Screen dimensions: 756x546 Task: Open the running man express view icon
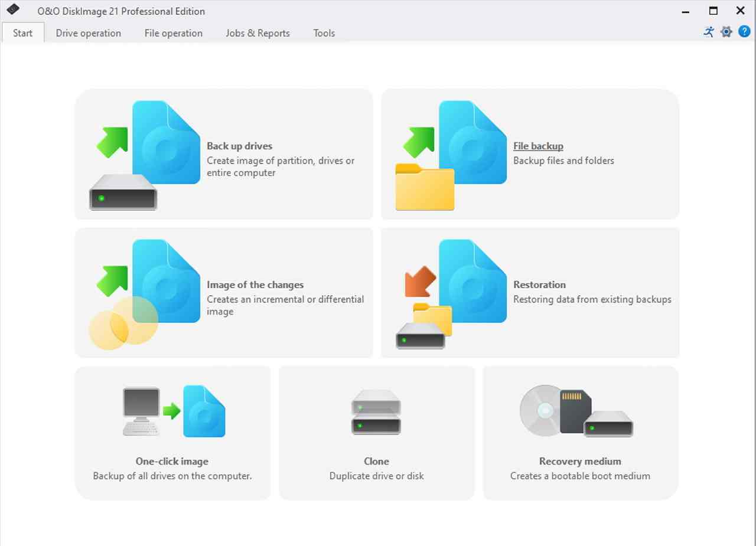[x=709, y=32]
